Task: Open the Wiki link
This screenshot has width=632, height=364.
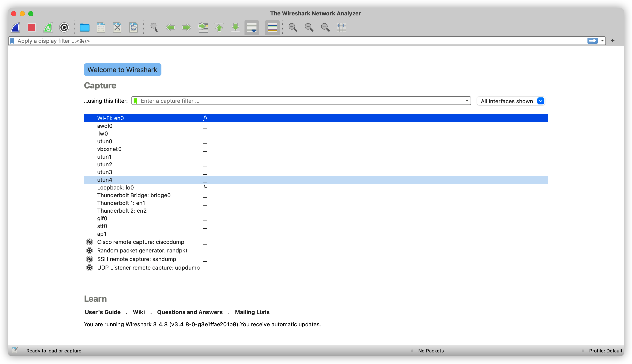Action: 139,312
